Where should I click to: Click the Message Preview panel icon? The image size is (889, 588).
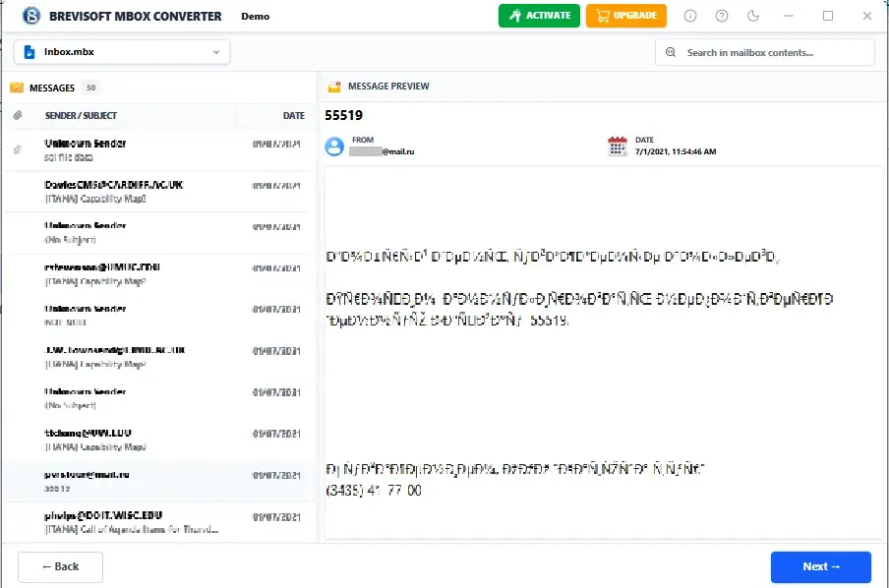tap(334, 87)
